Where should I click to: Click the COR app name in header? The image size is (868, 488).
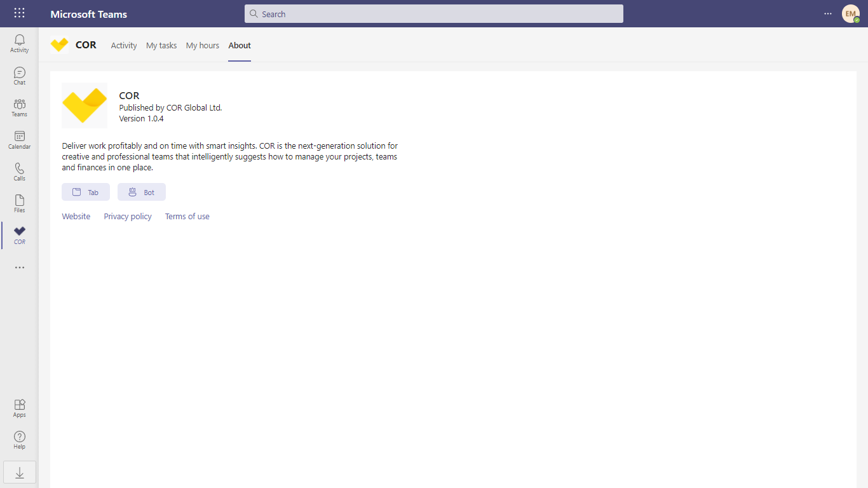pyautogui.click(x=86, y=45)
